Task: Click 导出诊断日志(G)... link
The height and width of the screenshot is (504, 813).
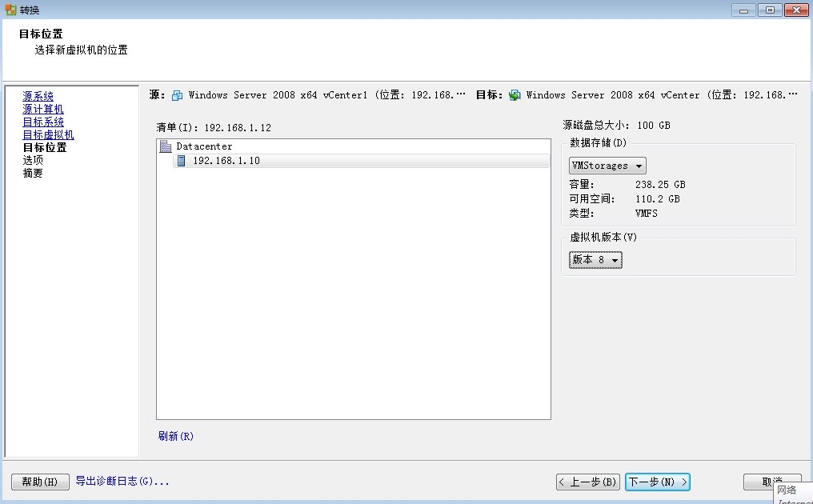Action: point(122,481)
